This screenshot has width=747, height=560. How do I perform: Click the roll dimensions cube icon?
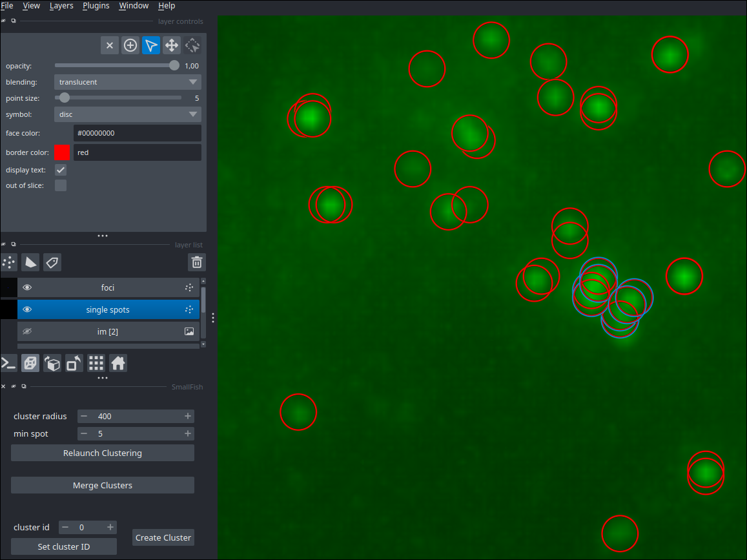[52, 364]
